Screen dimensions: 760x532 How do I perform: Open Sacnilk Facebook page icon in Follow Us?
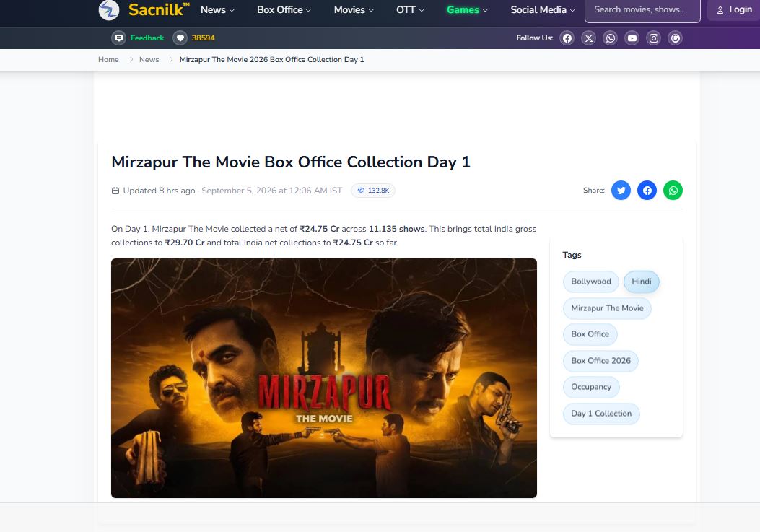[x=567, y=38]
